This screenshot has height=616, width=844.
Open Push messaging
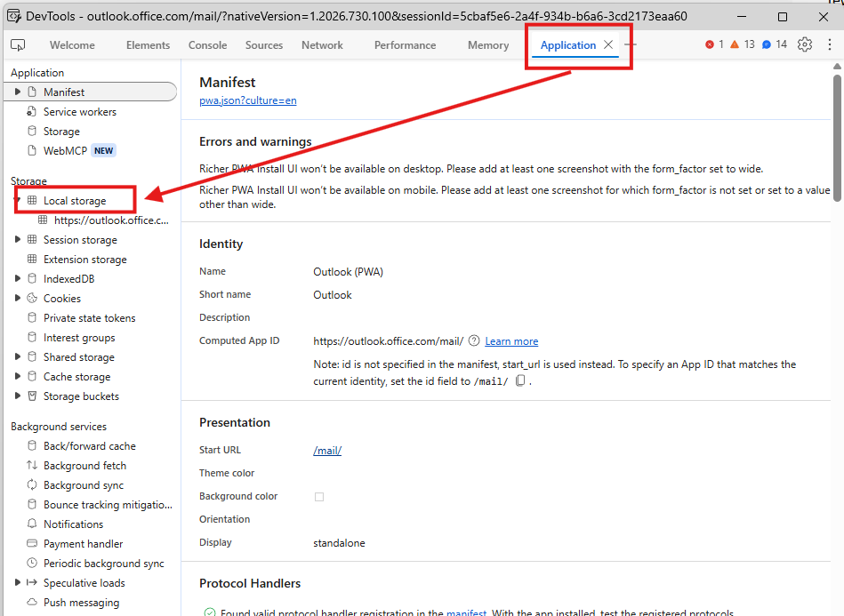click(81, 603)
